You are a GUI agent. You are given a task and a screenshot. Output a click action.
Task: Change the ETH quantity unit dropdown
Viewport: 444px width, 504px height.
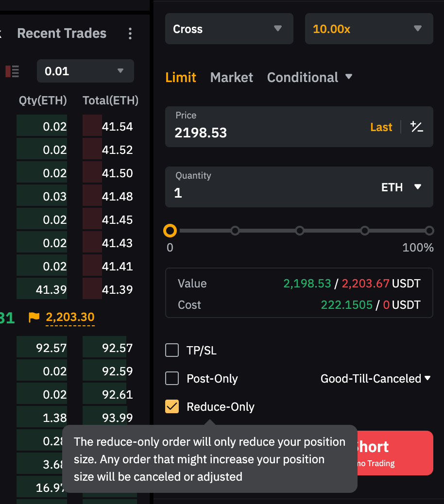click(x=401, y=187)
